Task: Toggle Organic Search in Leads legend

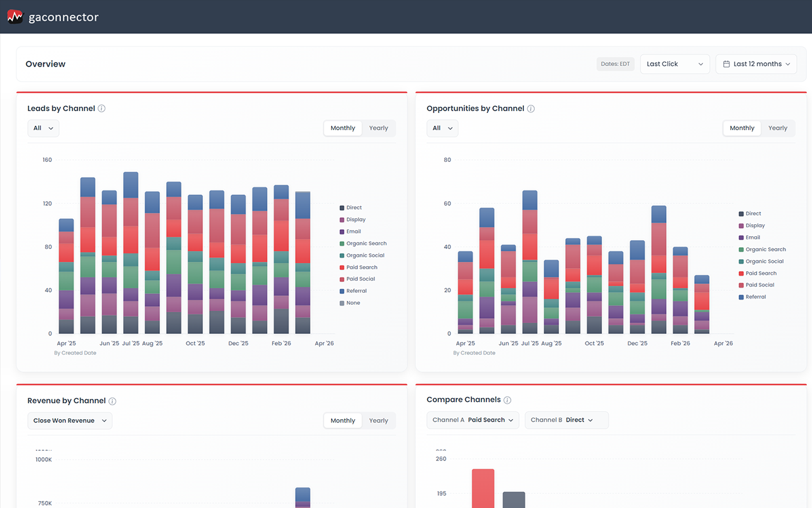Action: 363,244
